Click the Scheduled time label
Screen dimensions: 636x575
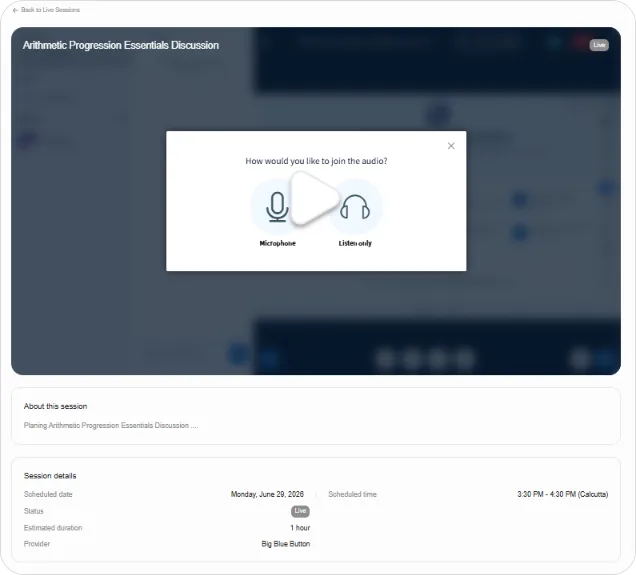pos(352,494)
